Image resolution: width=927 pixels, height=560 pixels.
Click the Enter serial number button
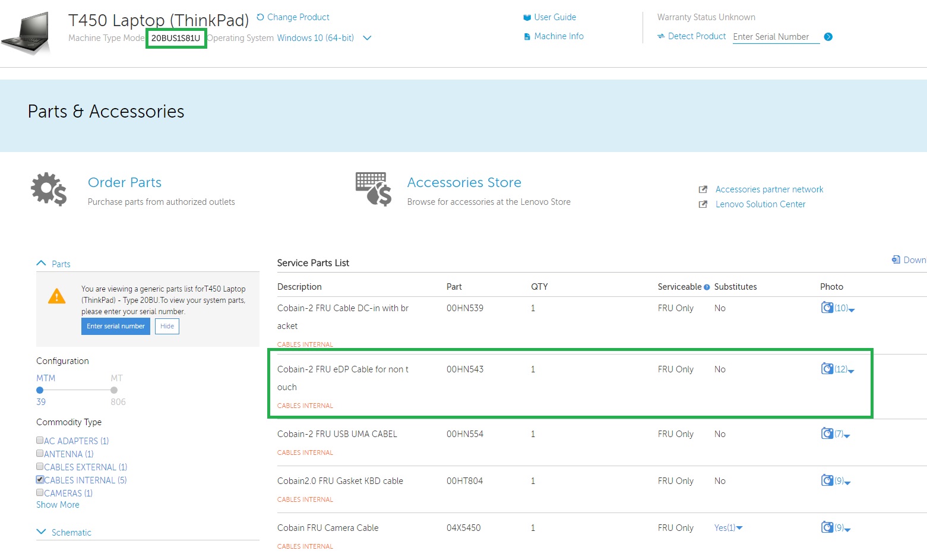tap(116, 326)
